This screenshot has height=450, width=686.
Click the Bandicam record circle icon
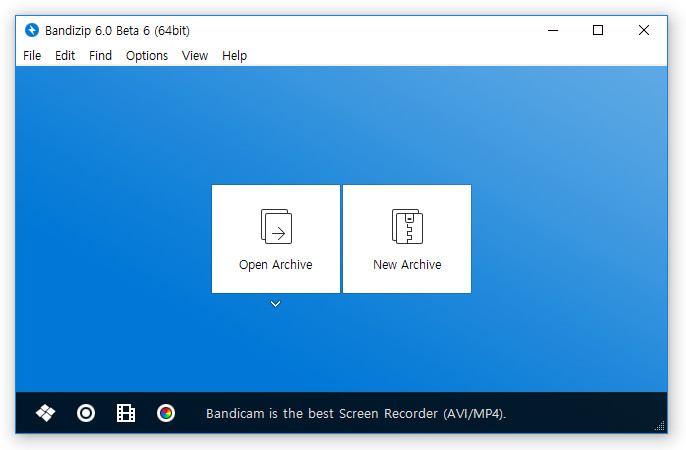tap(86, 413)
